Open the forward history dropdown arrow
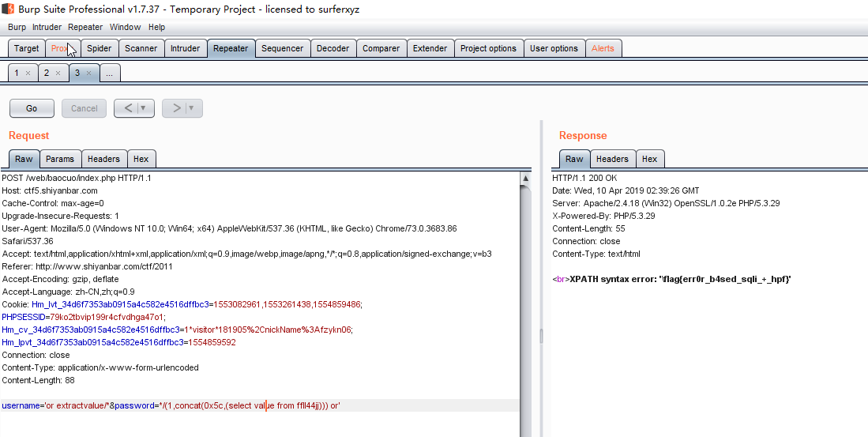This screenshot has width=868, height=437. (192, 108)
